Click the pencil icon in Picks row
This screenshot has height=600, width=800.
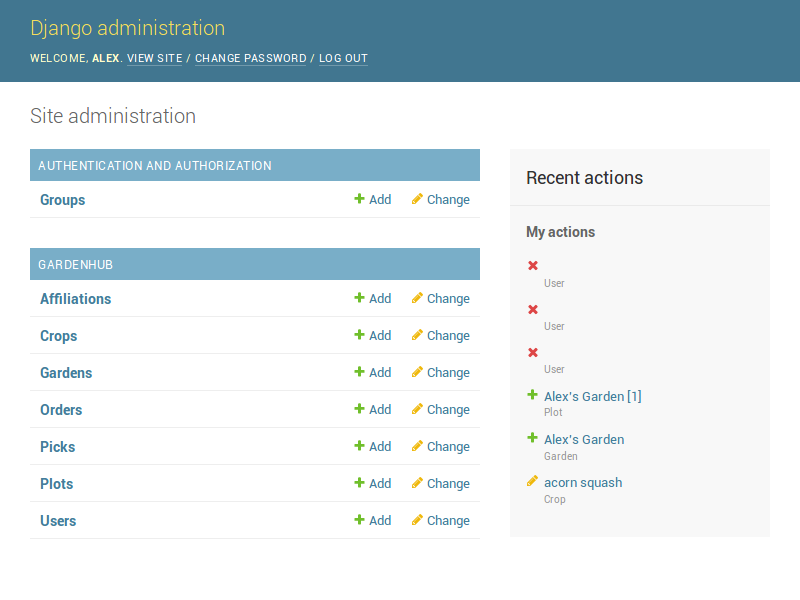[417, 445]
